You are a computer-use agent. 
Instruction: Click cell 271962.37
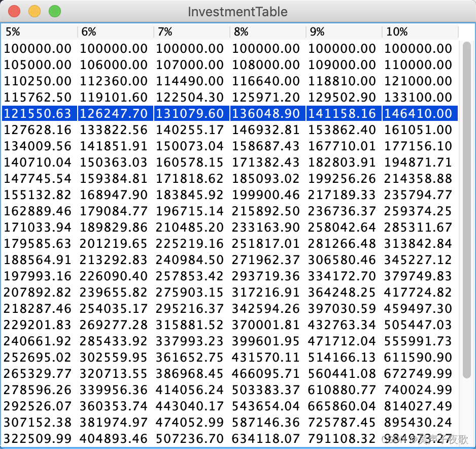268,260
